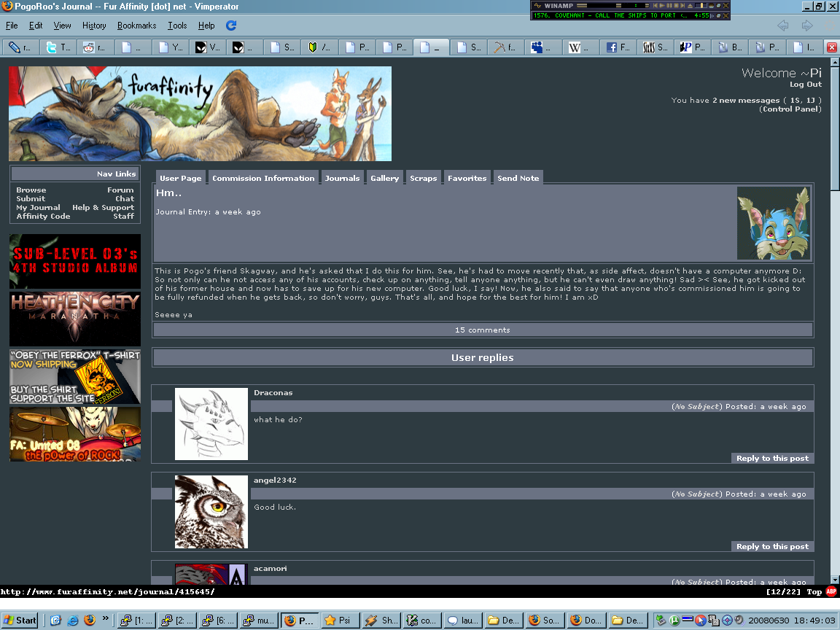Image resolution: width=840 pixels, height=630 pixels.
Task: Click the Heathen City Maranatha ad
Action: [x=75, y=319]
